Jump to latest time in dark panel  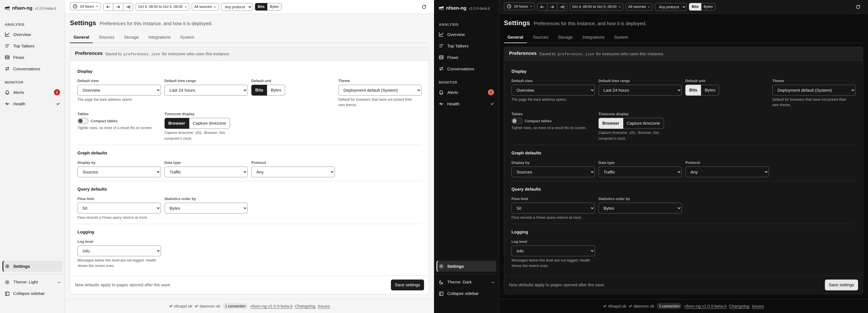point(562,7)
